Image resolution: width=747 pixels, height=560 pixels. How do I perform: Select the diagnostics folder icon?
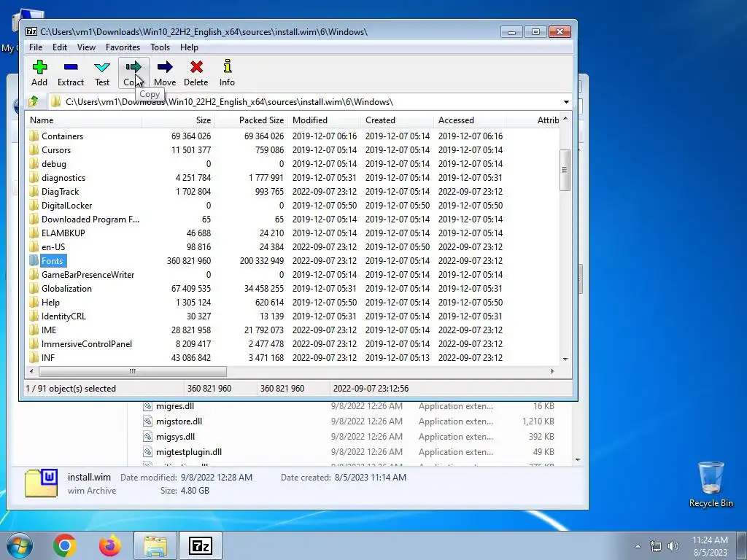coord(34,177)
